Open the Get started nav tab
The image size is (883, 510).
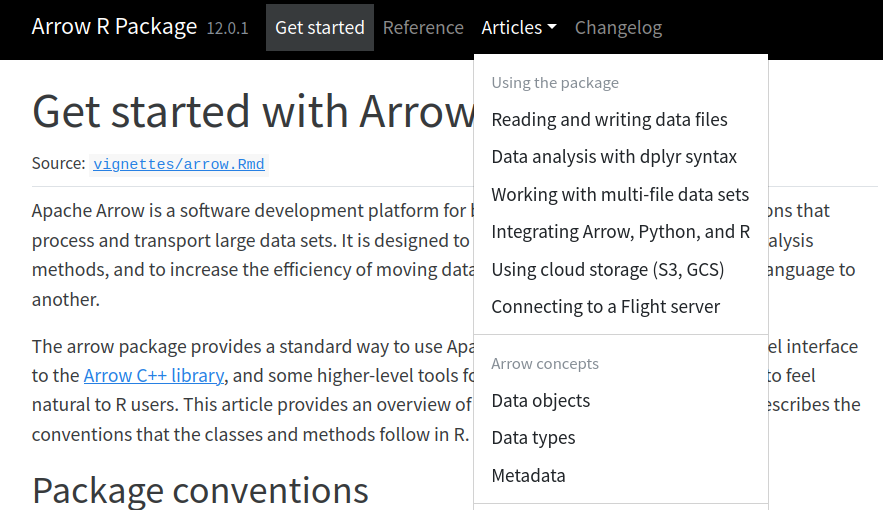(x=319, y=28)
